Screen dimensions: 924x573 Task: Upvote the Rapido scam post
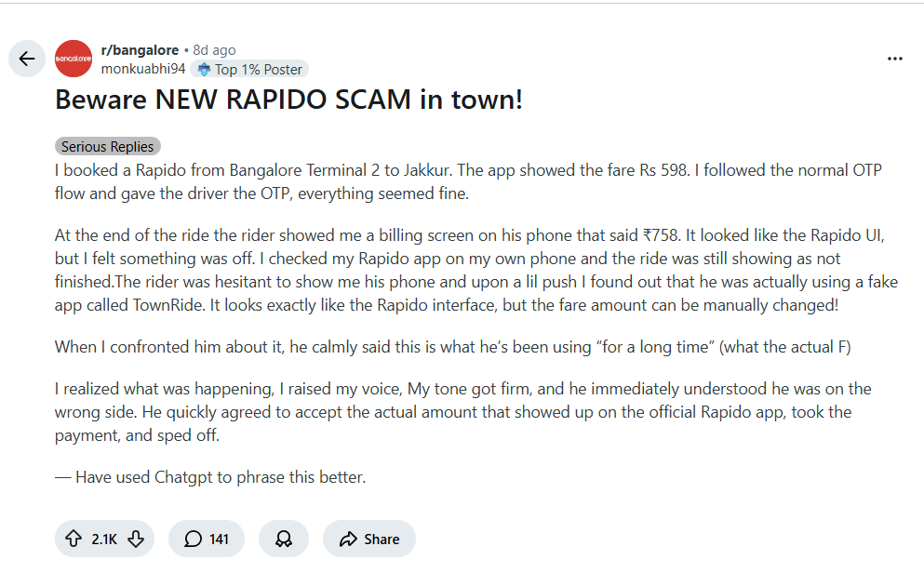[74, 539]
